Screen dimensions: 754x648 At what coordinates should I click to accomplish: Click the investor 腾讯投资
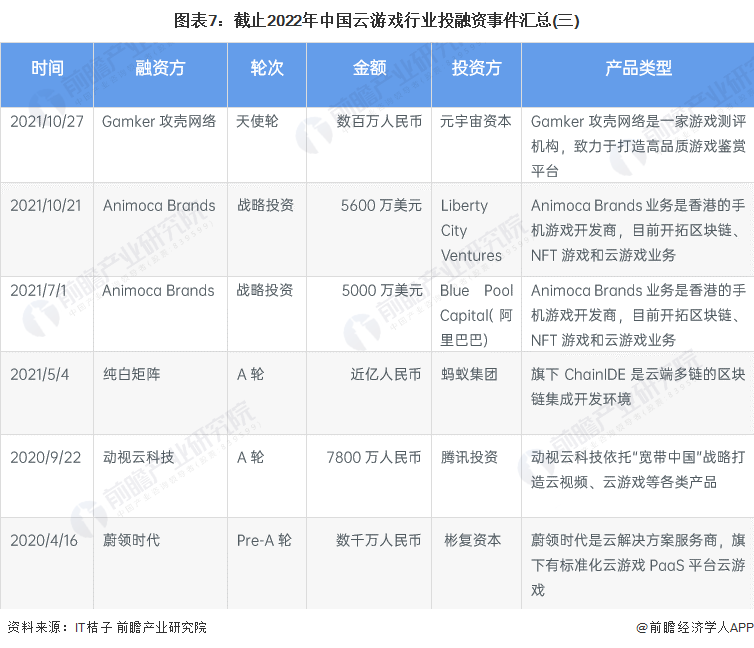[x=469, y=458]
